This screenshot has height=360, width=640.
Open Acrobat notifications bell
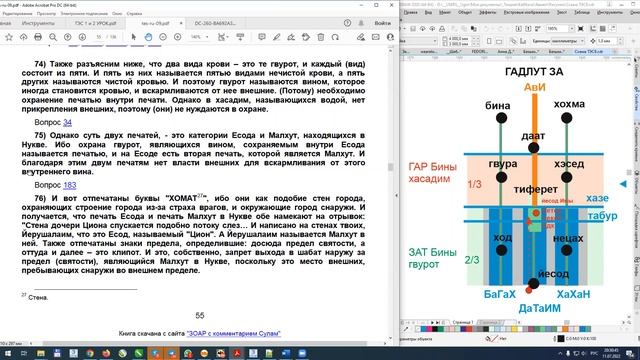[361, 23]
